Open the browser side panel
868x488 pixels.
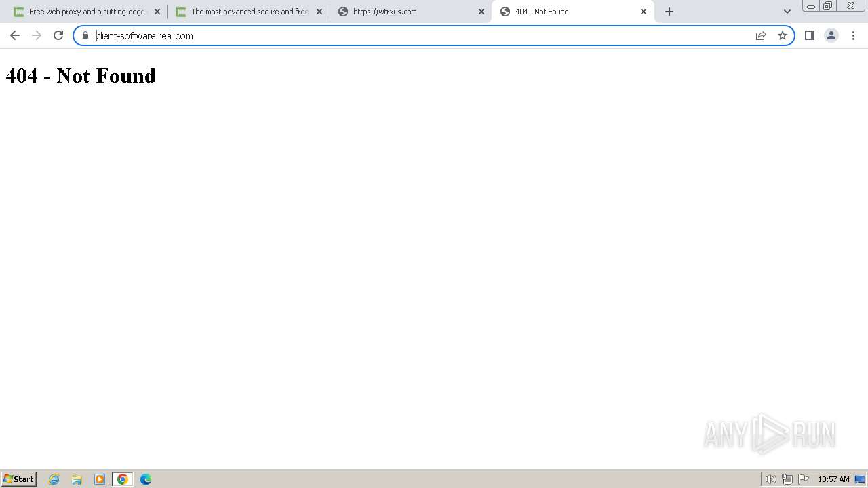click(x=810, y=35)
